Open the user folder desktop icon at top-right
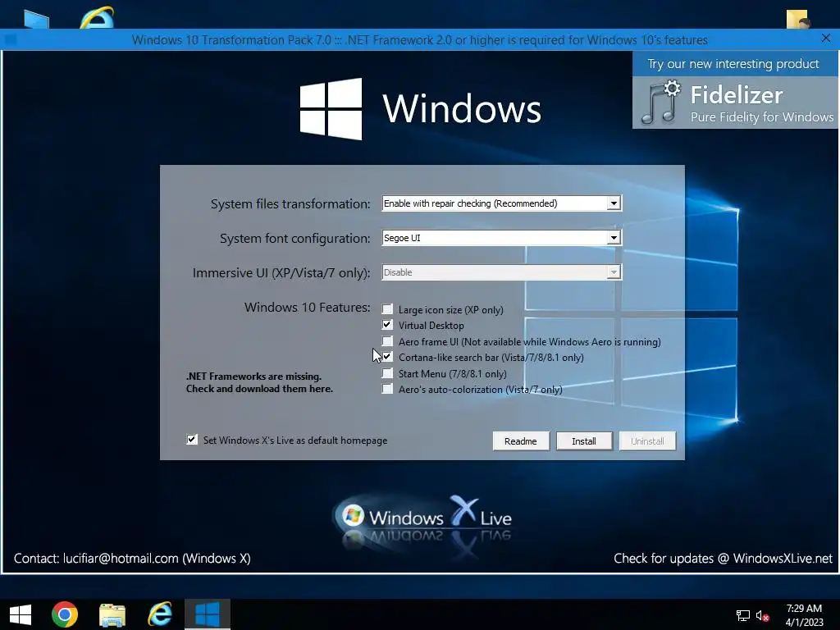Image resolution: width=840 pixels, height=630 pixels. coord(797,19)
